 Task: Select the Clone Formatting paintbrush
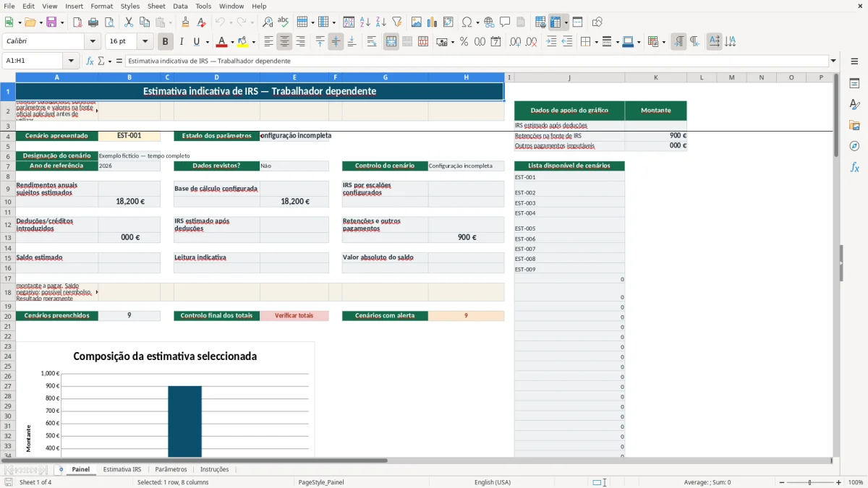185,22
